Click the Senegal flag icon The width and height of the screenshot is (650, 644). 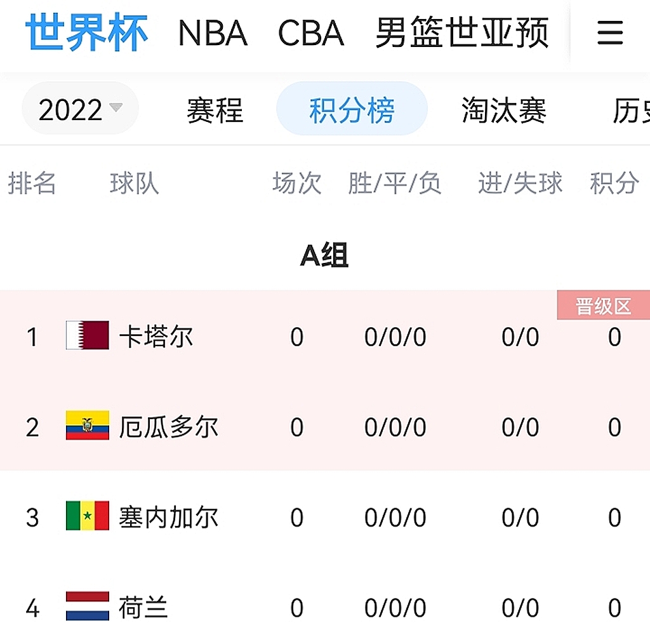(88, 516)
